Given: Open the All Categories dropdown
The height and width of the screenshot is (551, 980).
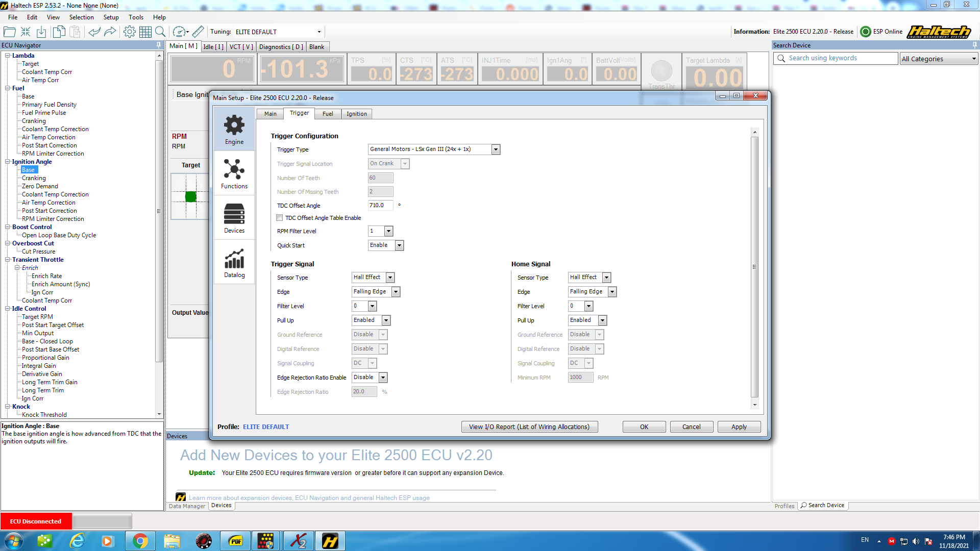Looking at the screenshot, I should tap(974, 59).
